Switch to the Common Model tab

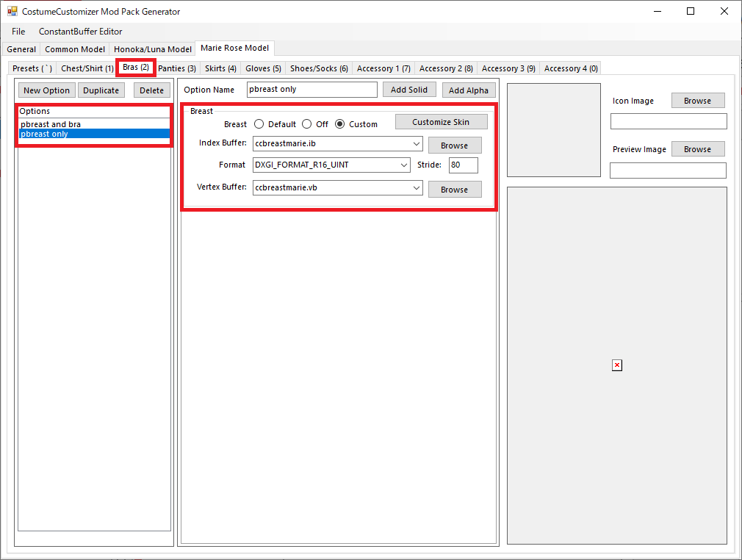75,49
